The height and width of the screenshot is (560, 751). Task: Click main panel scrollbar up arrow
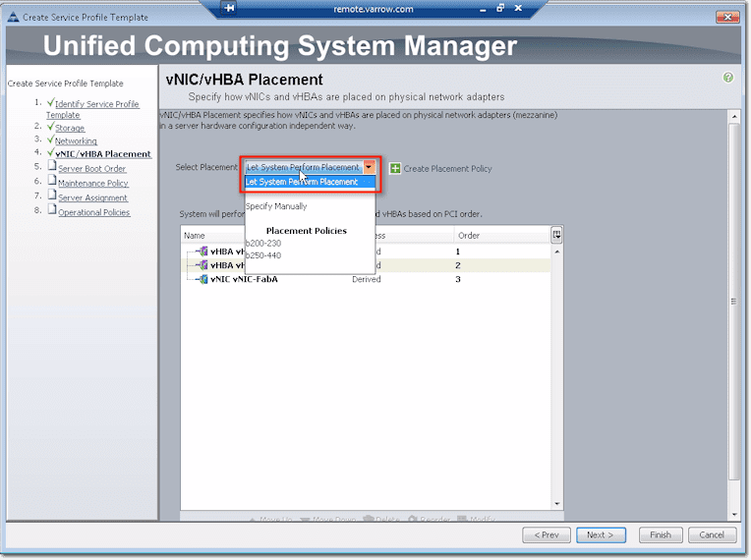pyautogui.click(x=734, y=116)
